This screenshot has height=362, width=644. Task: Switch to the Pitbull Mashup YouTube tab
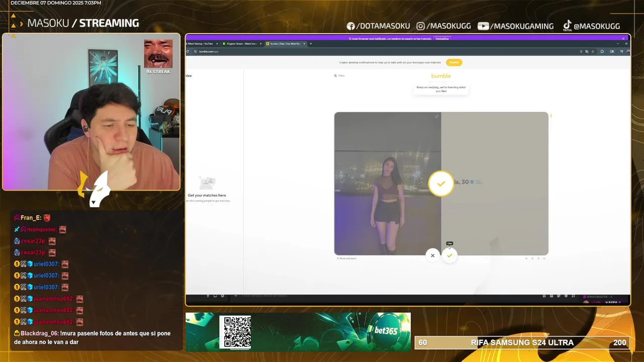point(201,44)
